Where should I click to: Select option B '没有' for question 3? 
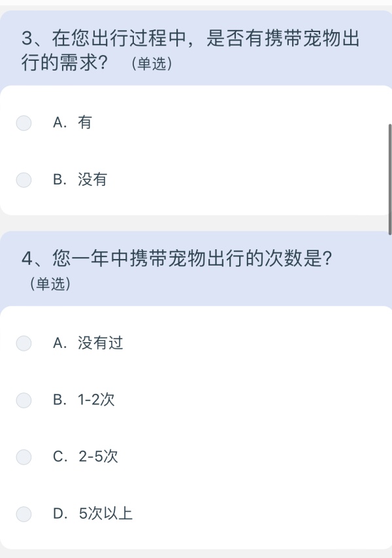pos(24,179)
